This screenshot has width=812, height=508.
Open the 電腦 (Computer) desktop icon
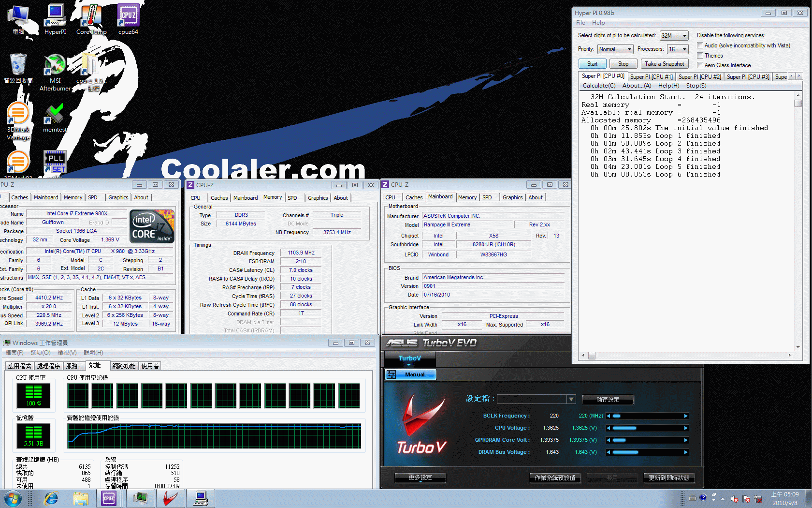point(18,19)
